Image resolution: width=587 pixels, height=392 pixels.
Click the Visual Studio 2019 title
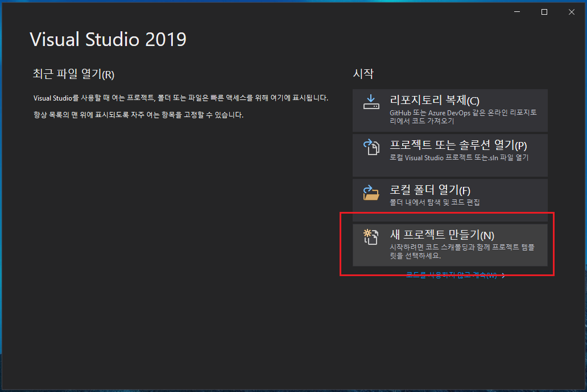click(x=108, y=39)
